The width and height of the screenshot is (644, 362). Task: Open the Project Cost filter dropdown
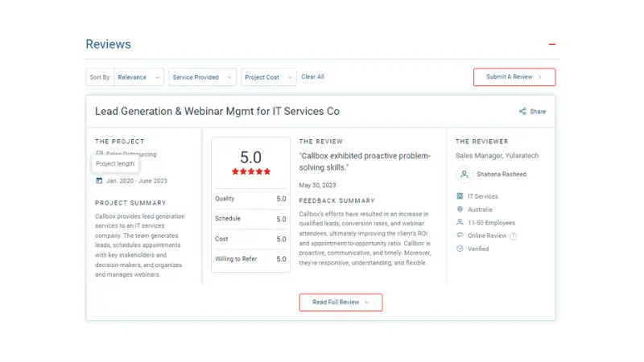[x=269, y=77]
